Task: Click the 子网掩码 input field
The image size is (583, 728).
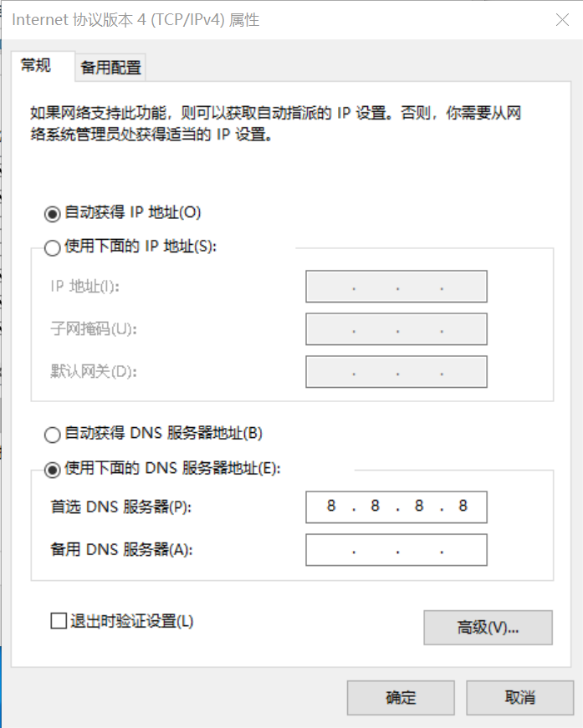Action: pyautogui.click(x=396, y=328)
